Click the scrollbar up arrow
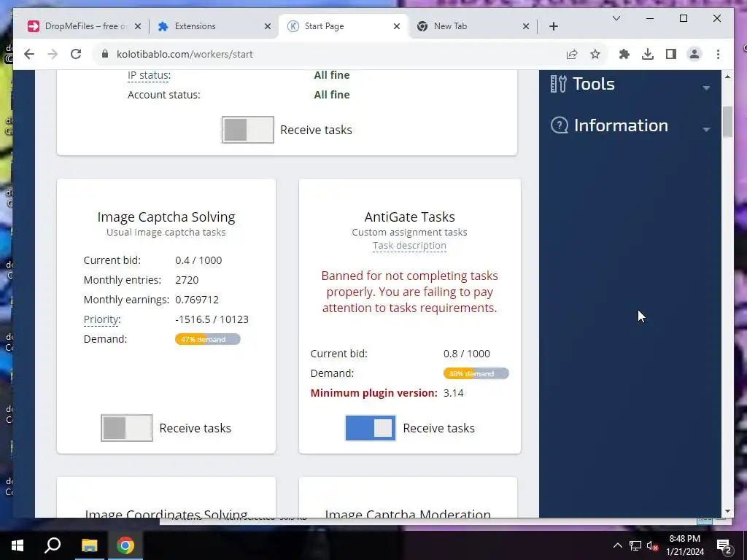The width and height of the screenshot is (747, 560). click(727, 77)
